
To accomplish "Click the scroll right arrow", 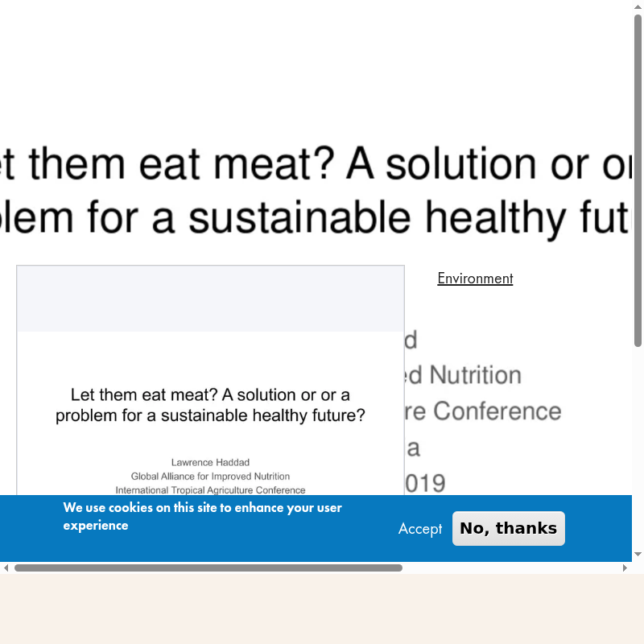I will [x=625, y=568].
